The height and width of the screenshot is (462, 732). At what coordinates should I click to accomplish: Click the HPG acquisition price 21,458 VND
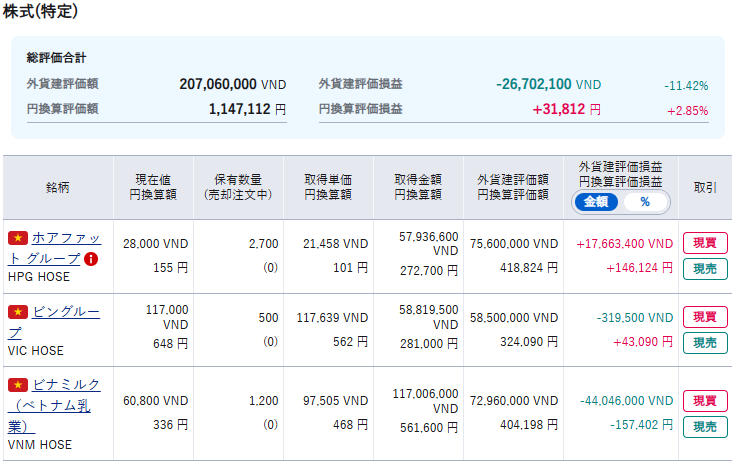(x=336, y=244)
